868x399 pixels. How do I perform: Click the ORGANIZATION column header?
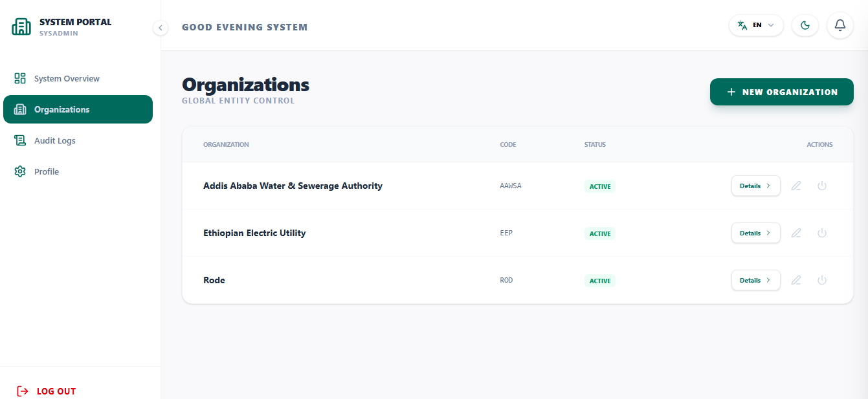(226, 144)
